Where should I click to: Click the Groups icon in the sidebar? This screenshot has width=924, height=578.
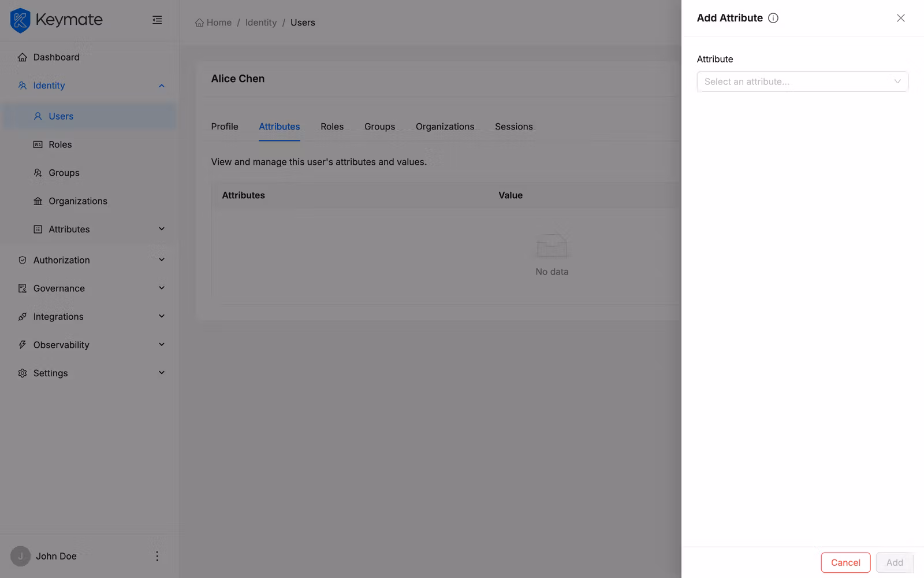[37, 172]
